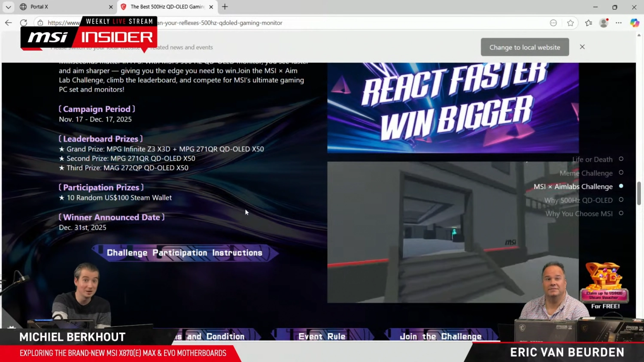Click the browser back arrow
Image resolution: width=644 pixels, height=362 pixels.
tap(8, 23)
